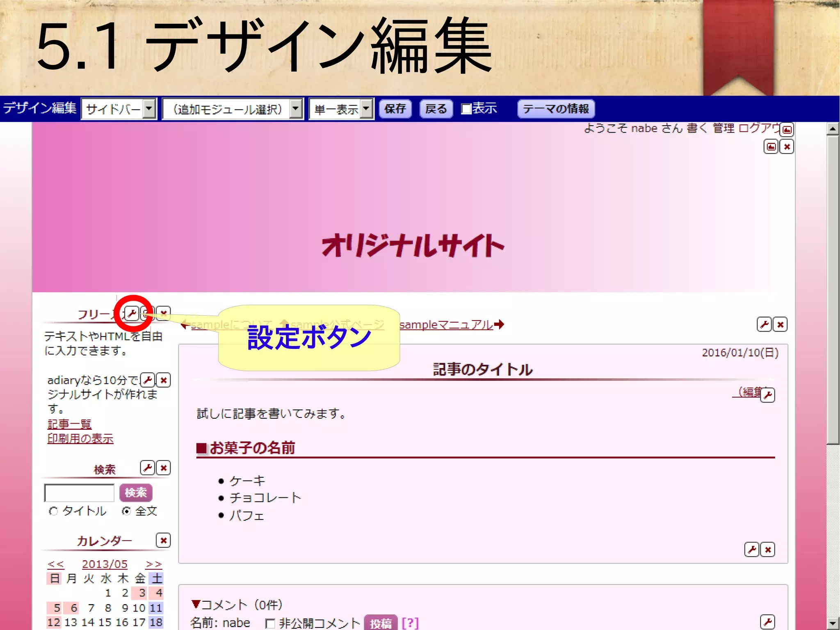Open header image icon left of header X
This screenshot has height=630, width=840.
click(x=771, y=147)
